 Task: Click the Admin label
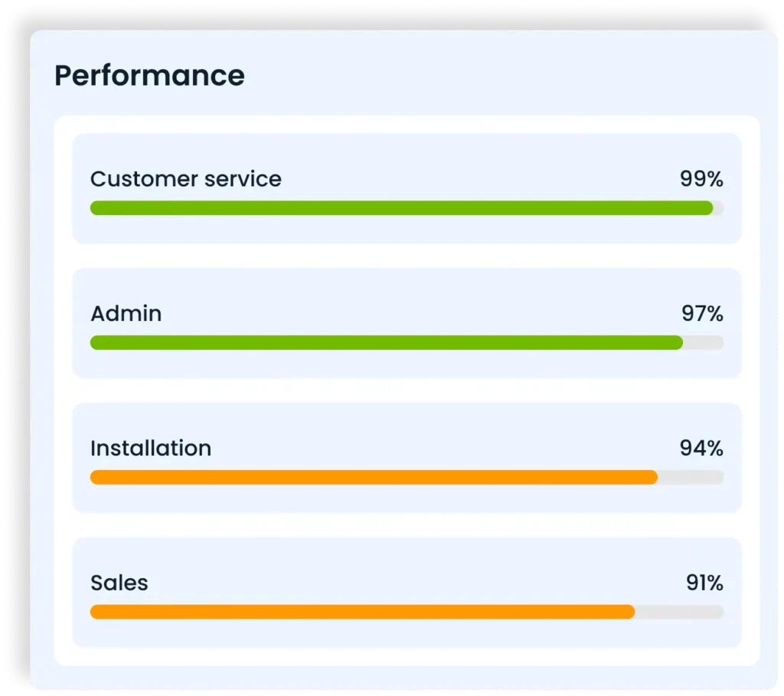click(126, 313)
